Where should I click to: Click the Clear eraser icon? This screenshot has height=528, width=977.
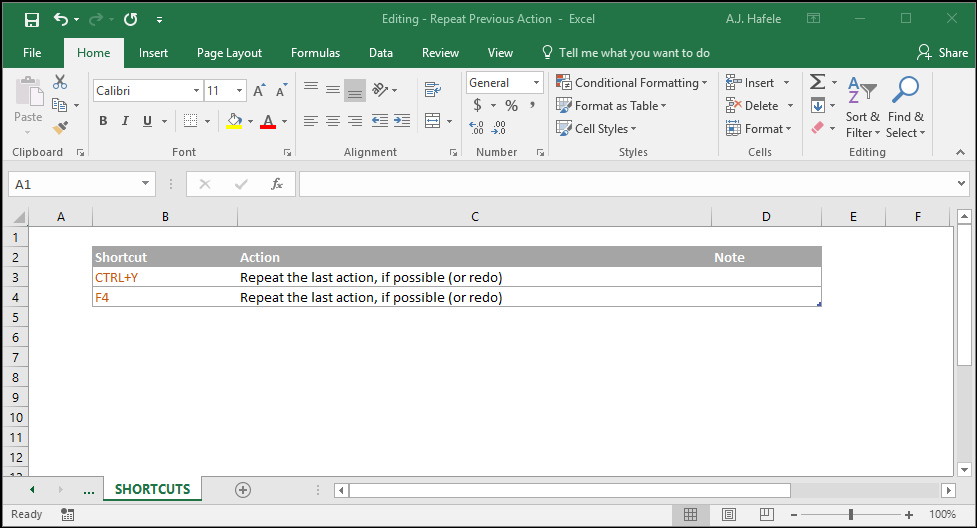(817, 128)
